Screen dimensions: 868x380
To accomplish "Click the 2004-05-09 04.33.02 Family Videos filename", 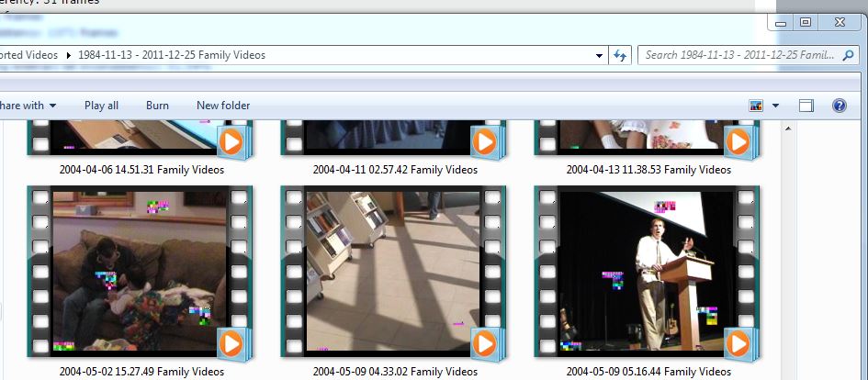I will [x=395, y=372].
